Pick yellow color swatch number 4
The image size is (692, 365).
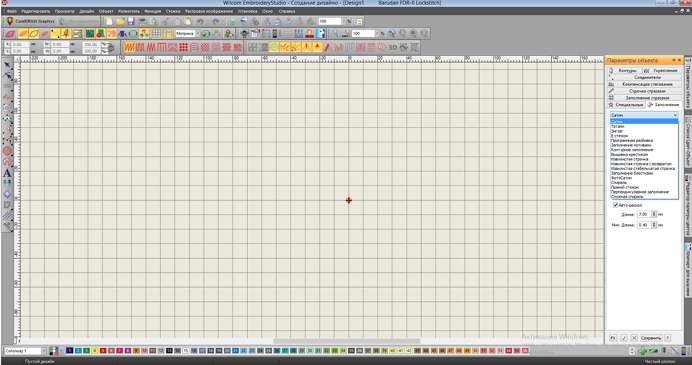(x=94, y=351)
